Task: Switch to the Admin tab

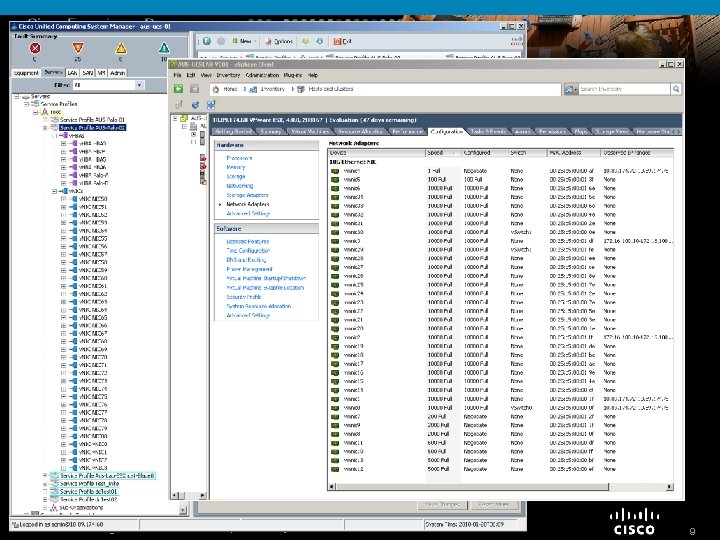Action: (117, 73)
